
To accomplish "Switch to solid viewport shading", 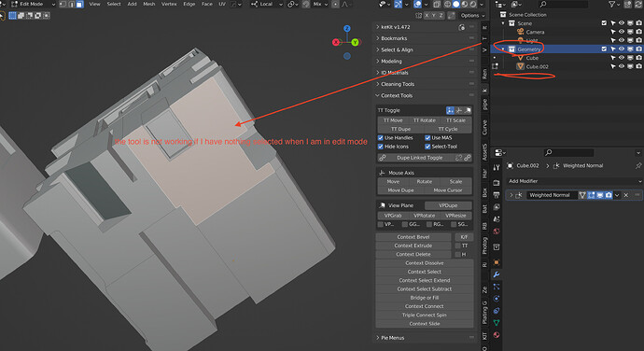I will coord(455,4).
